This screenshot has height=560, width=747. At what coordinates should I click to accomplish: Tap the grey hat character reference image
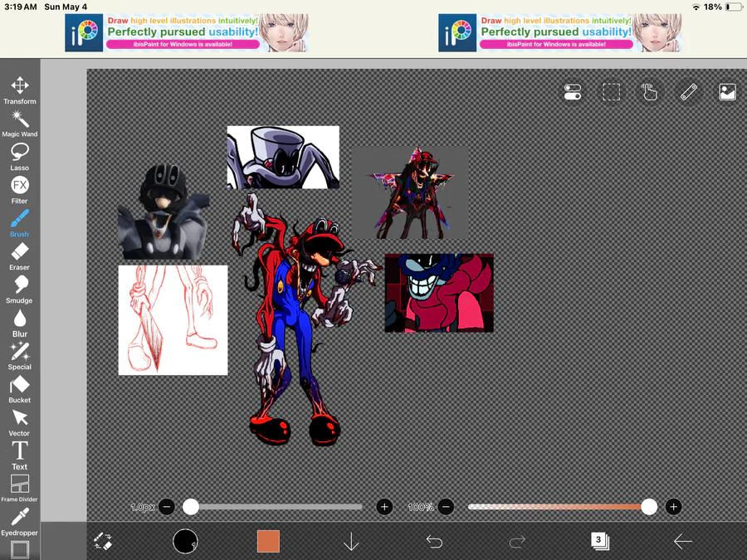283,157
